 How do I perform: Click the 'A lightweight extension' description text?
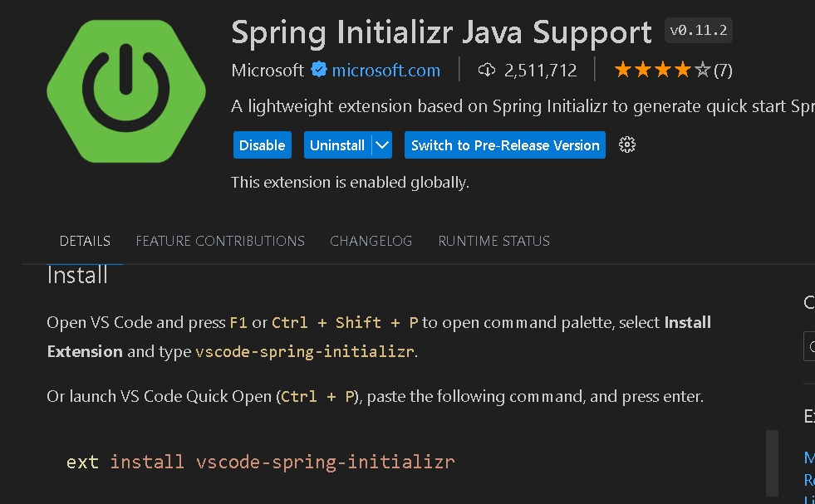point(523,106)
